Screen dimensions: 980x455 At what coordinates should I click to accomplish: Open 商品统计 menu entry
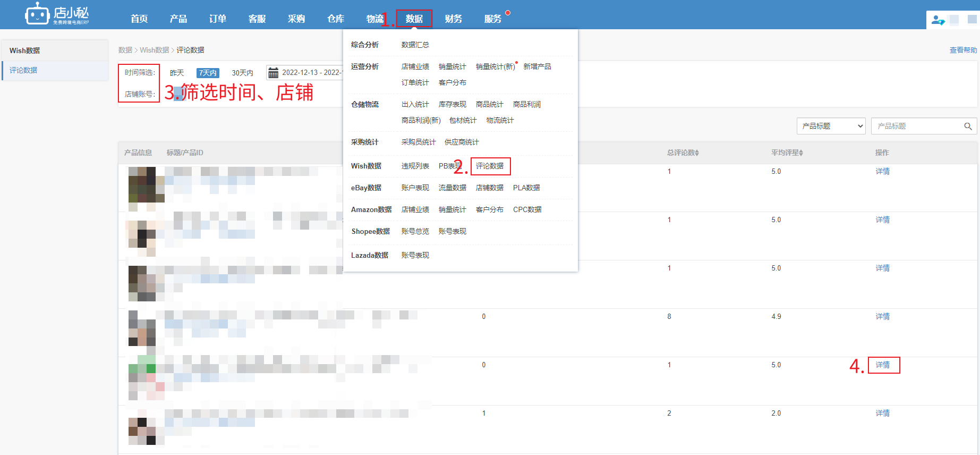coord(490,104)
